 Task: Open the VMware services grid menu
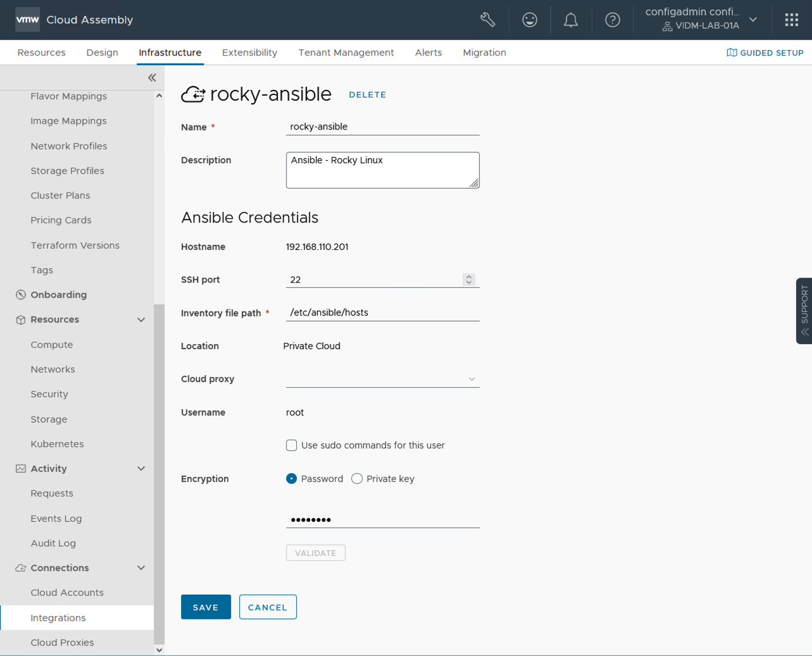pyautogui.click(x=791, y=20)
